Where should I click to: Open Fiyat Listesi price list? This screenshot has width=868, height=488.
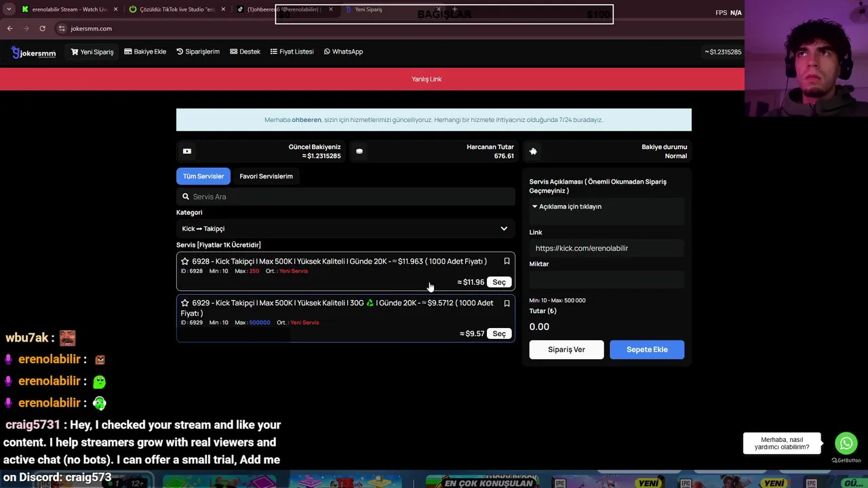tap(292, 52)
